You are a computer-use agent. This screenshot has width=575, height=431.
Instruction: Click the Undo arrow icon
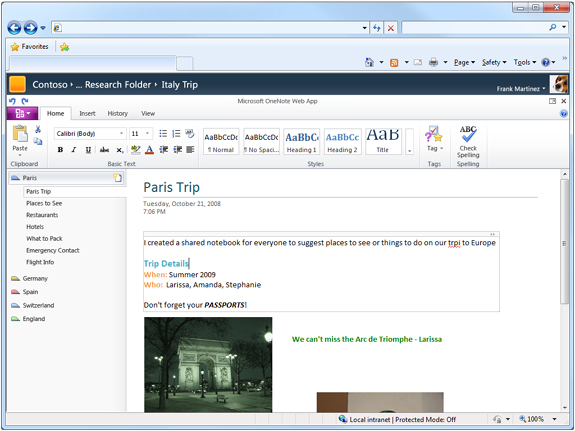12,101
